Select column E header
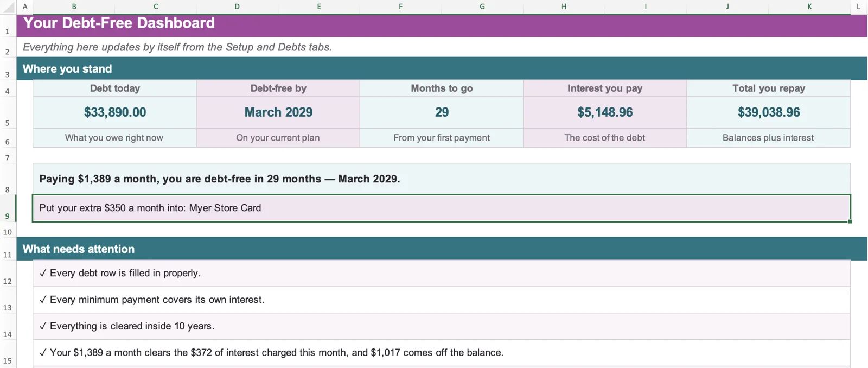The height and width of the screenshot is (368, 868). coord(319,7)
